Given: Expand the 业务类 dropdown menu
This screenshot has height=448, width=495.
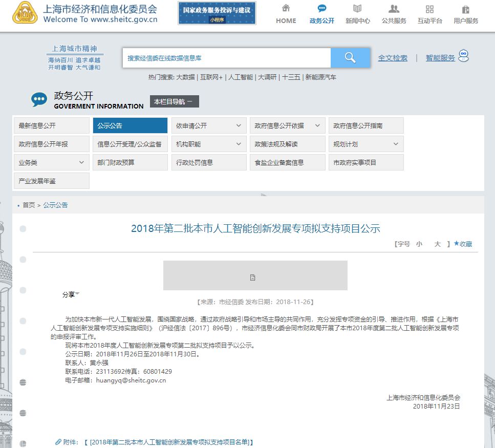Looking at the screenshot, I should [x=81, y=162].
